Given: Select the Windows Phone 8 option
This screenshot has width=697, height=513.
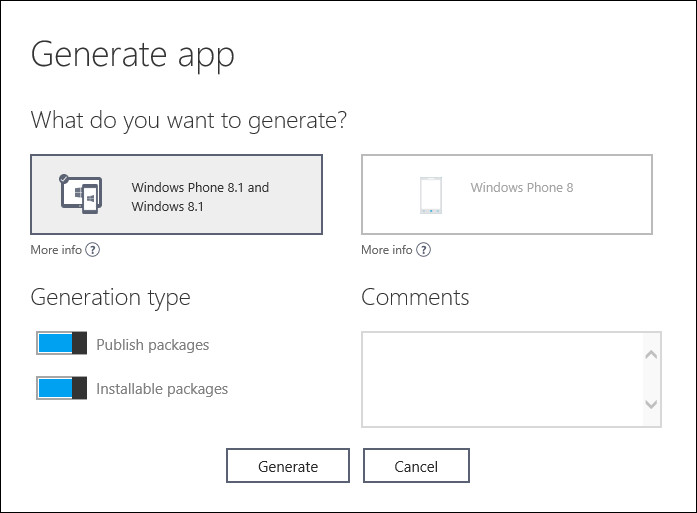Looking at the screenshot, I should pos(507,194).
